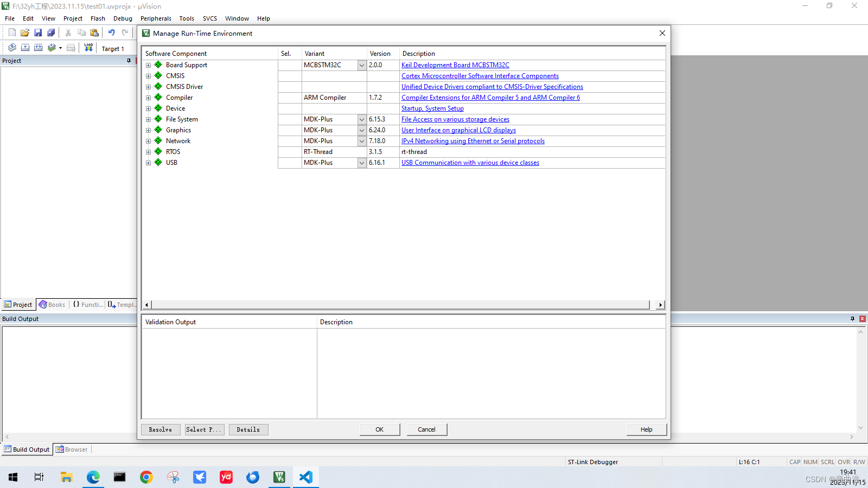The width and height of the screenshot is (868, 488).
Task: Switch to the Browser tab
Action: point(72,450)
